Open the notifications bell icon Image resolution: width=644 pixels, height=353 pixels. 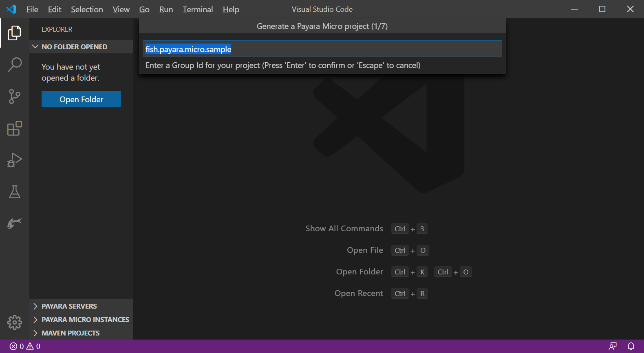click(631, 346)
